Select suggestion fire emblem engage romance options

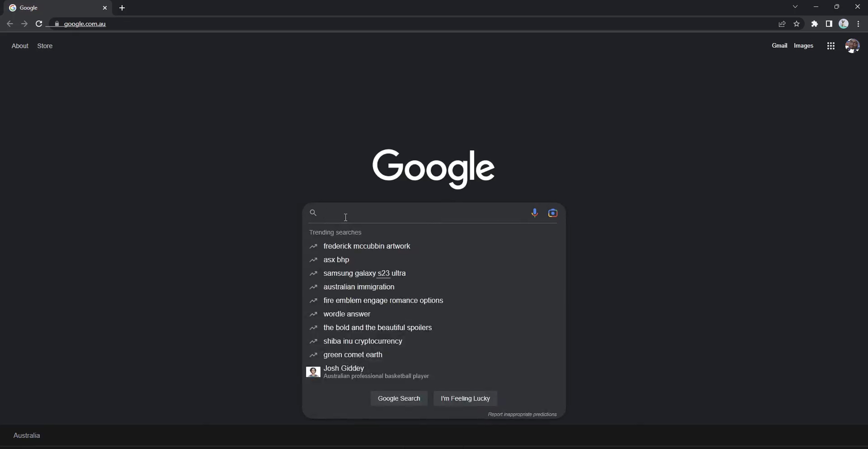[434, 301]
